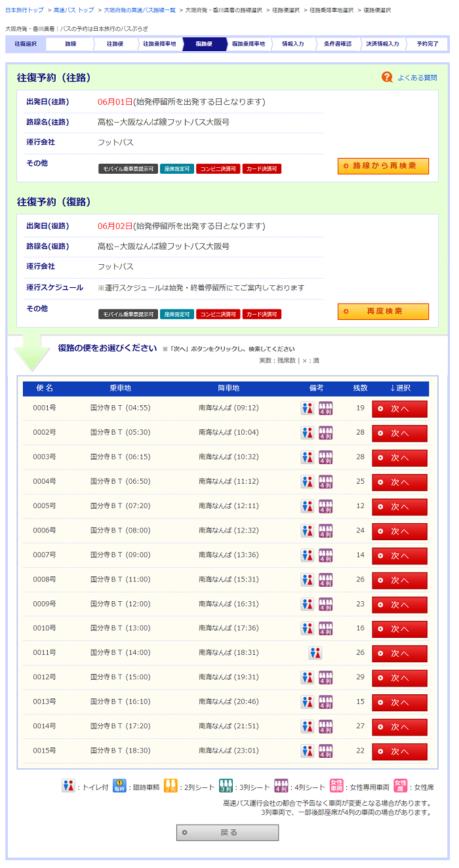This screenshot has height=868, width=459.
Task: Click 路線から再検索 button
Action: point(383,166)
